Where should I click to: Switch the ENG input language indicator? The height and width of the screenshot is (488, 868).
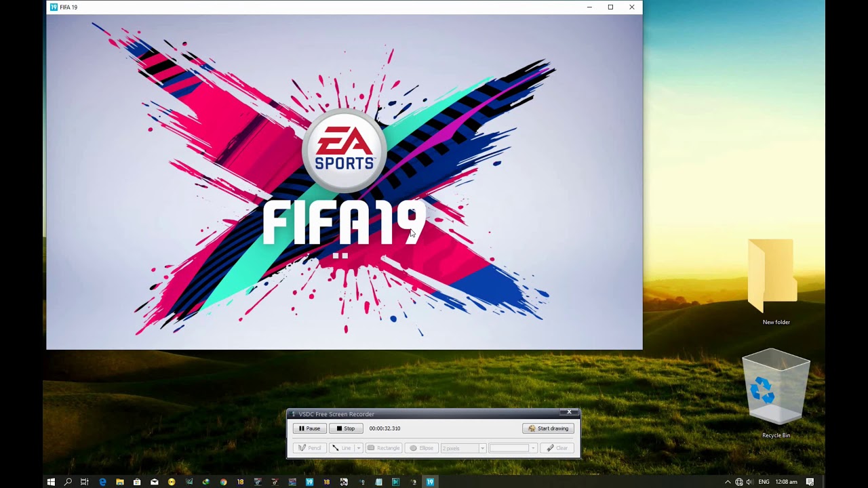tap(764, 482)
